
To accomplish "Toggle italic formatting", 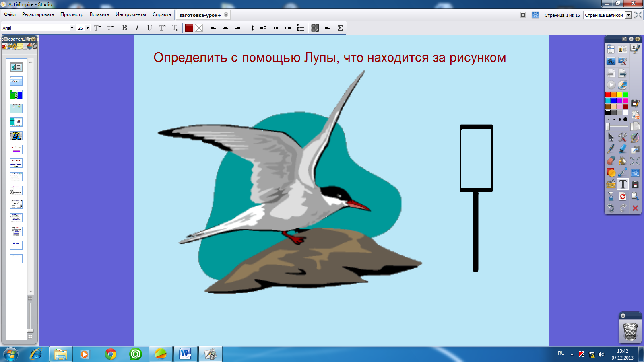I will point(137,28).
